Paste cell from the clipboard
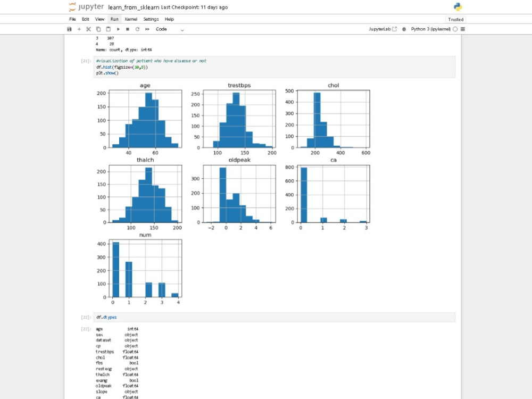 coord(108,29)
